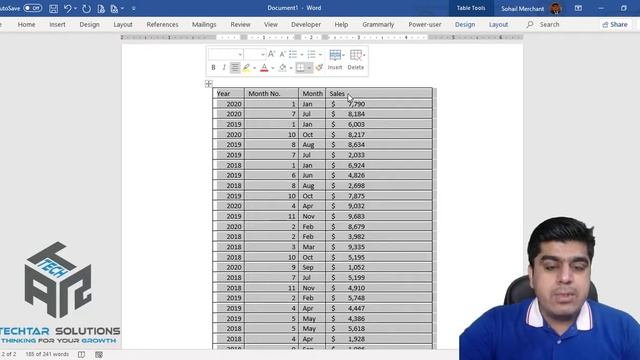Undo the last action
640x360 pixels.
tap(67, 8)
